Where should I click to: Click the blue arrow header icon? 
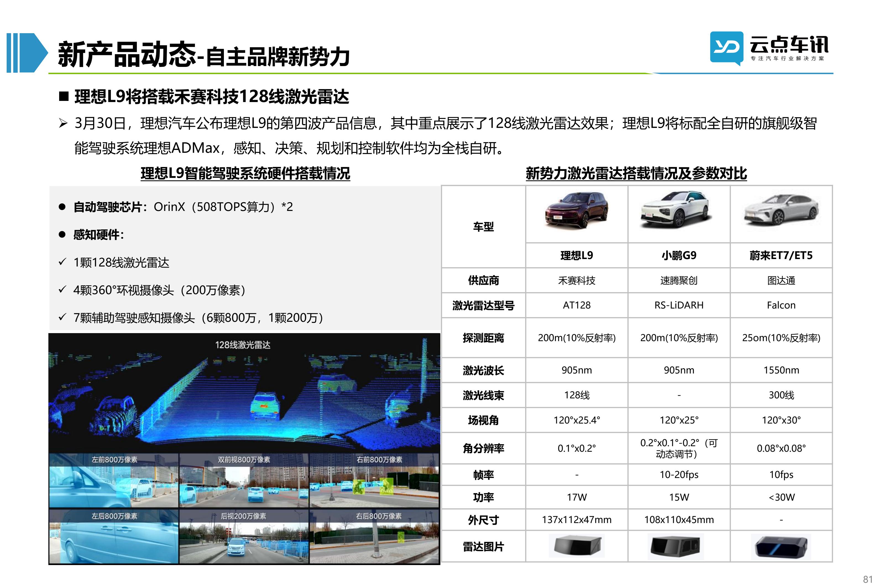tap(27, 53)
